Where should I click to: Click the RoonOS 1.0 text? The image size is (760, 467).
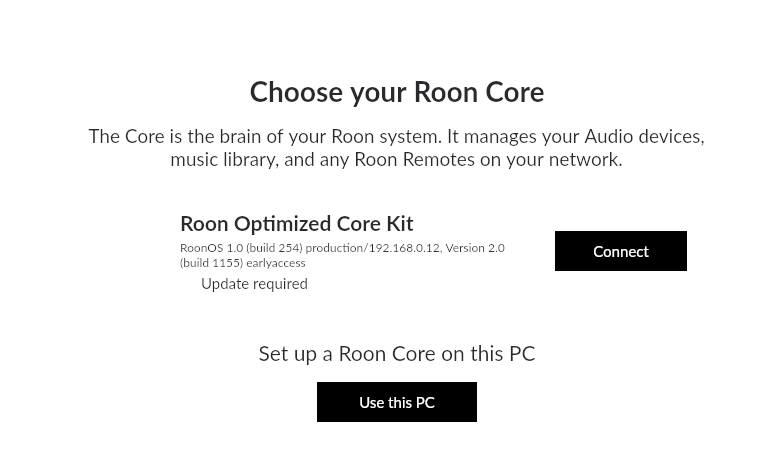click(211, 248)
